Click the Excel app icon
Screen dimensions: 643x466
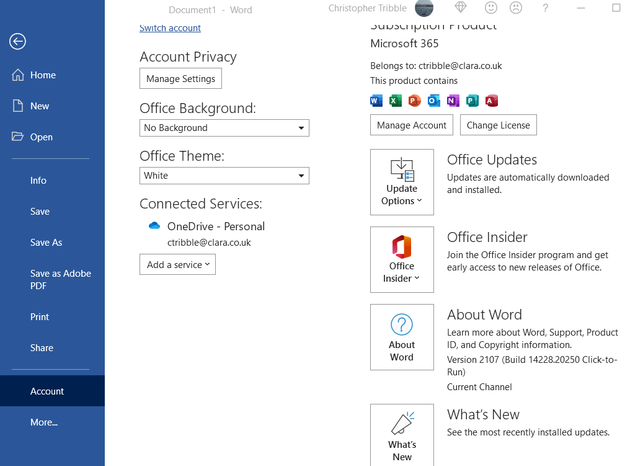tap(395, 101)
